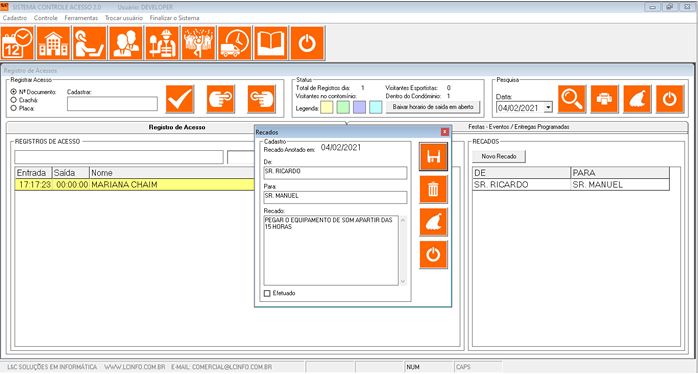Clear Recados form with eraser icon
Viewport: 698px width, 374px height.
tap(433, 222)
